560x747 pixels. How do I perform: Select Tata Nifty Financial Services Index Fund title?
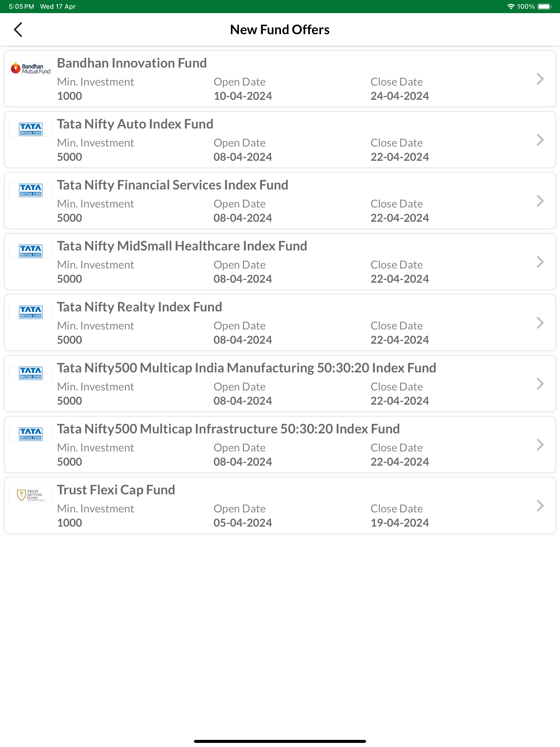click(x=173, y=185)
